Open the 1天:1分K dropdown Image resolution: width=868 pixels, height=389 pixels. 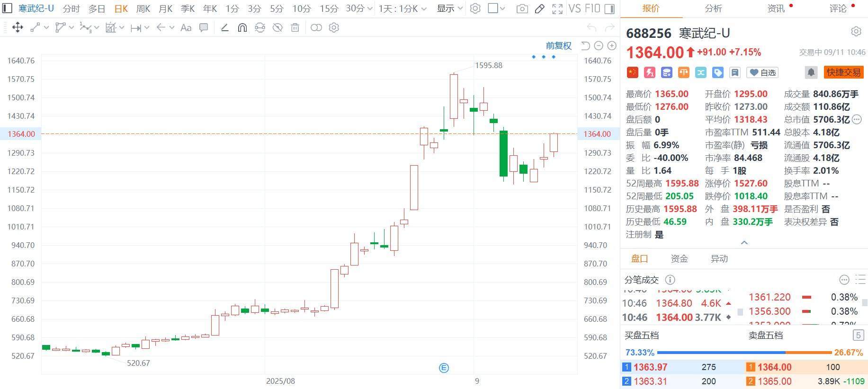(403, 9)
